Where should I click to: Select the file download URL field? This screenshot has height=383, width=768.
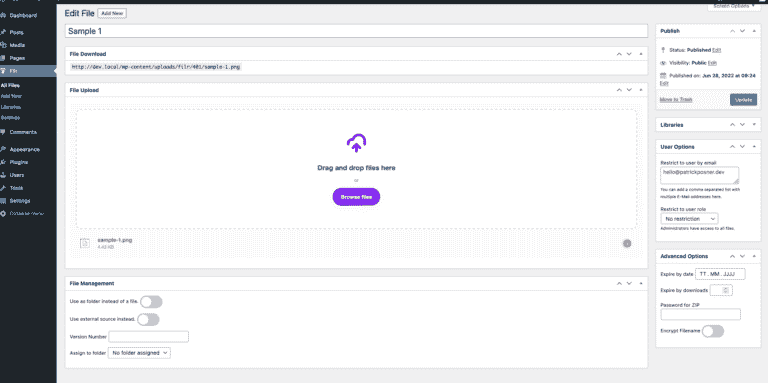coord(157,67)
